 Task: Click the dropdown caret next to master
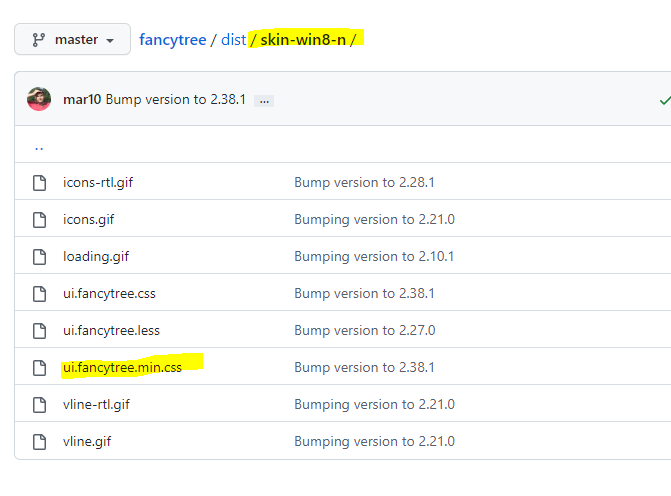(110, 41)
